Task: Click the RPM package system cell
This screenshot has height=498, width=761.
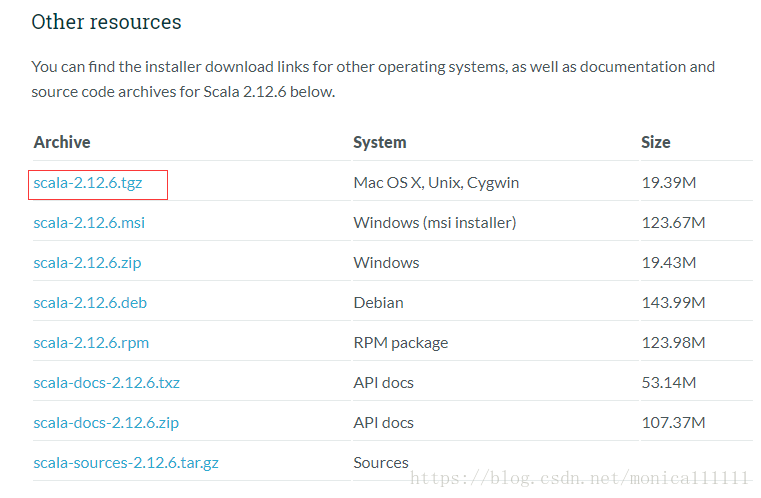Action: click(x=401, y=343)
